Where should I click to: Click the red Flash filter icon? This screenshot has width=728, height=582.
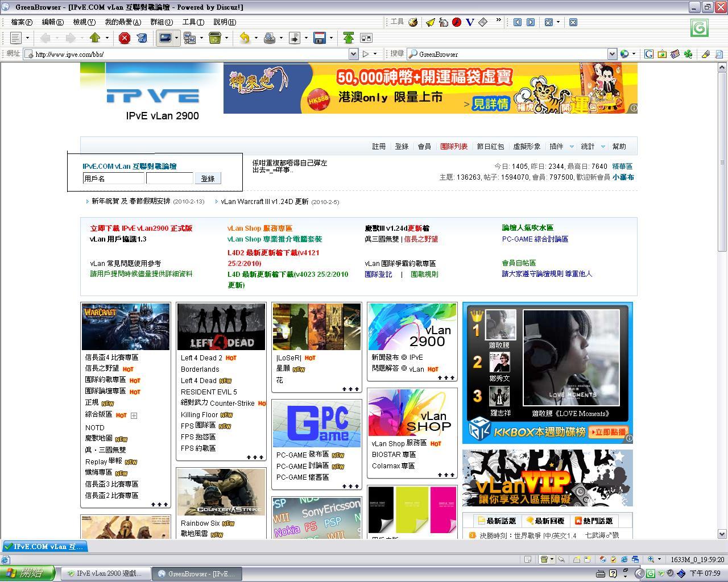coord(456,22)
